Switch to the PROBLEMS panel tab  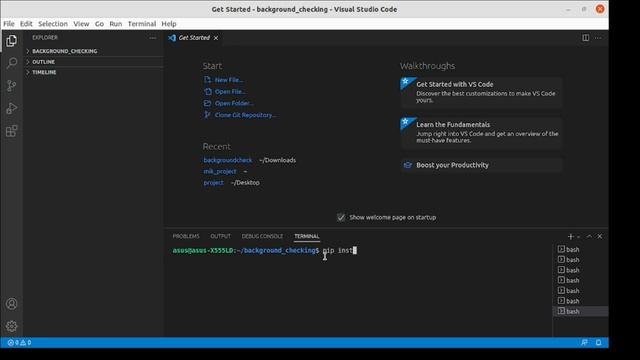tap(186, 236)
